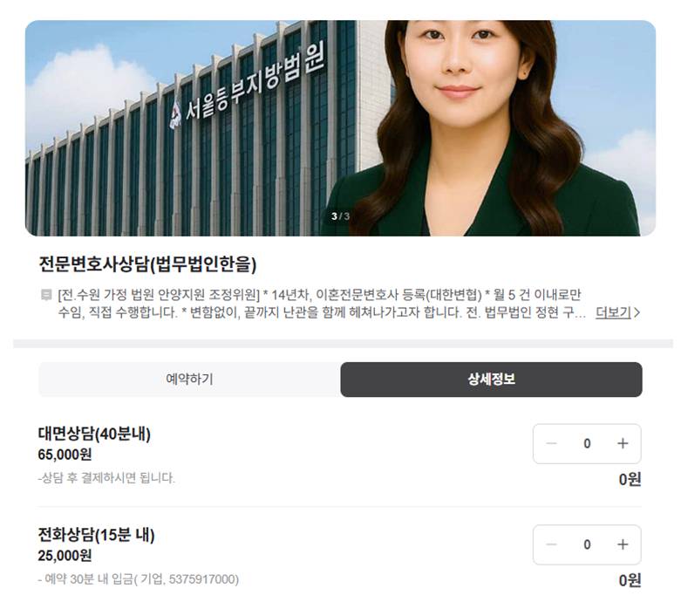
Task: Click the 25,000원 price label
Action: [x=65, y=556]
